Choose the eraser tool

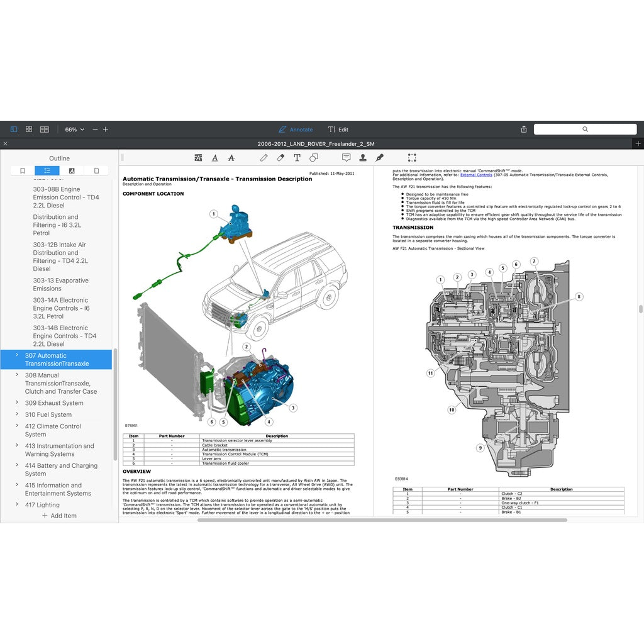[x=280, y=158]
